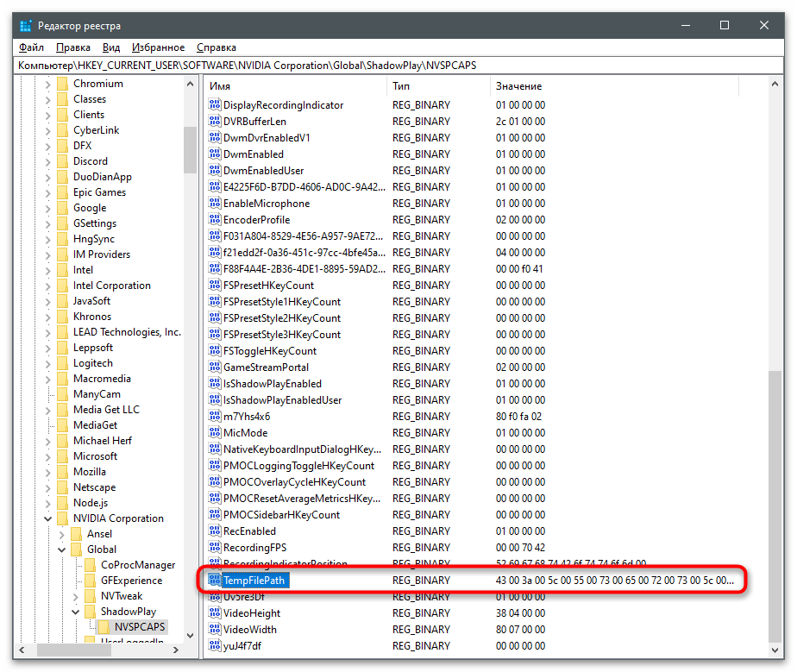Click the values list vertical scrollbar thumb
The width and height of the screenshot is (797, 672).
click(x=774, y=506)
